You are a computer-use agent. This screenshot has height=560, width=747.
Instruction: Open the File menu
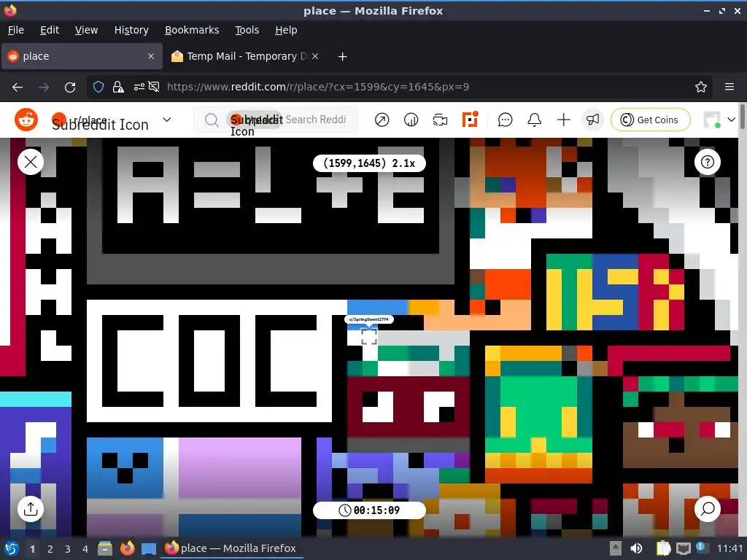pyautogui.click(x=16, y=30)
